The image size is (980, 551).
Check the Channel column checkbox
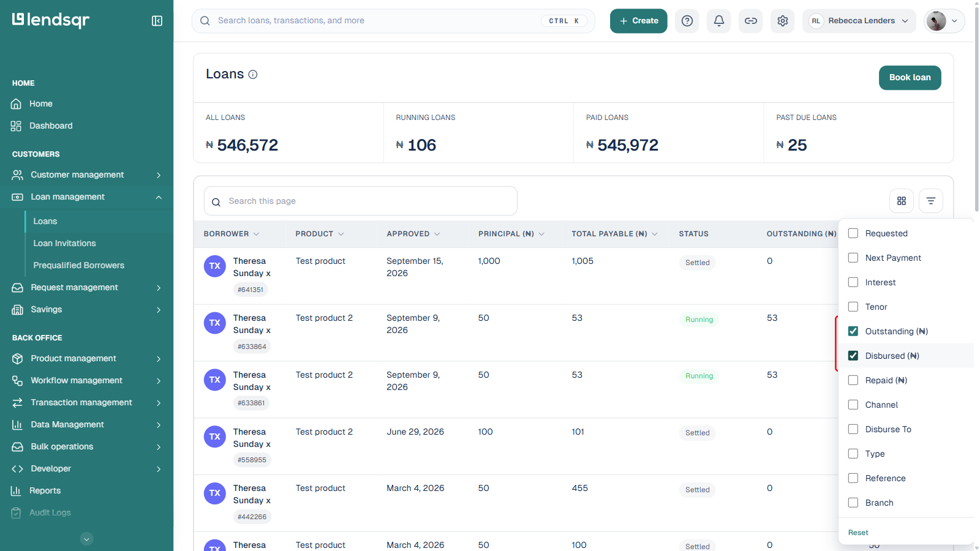click(x=853, y=405)
